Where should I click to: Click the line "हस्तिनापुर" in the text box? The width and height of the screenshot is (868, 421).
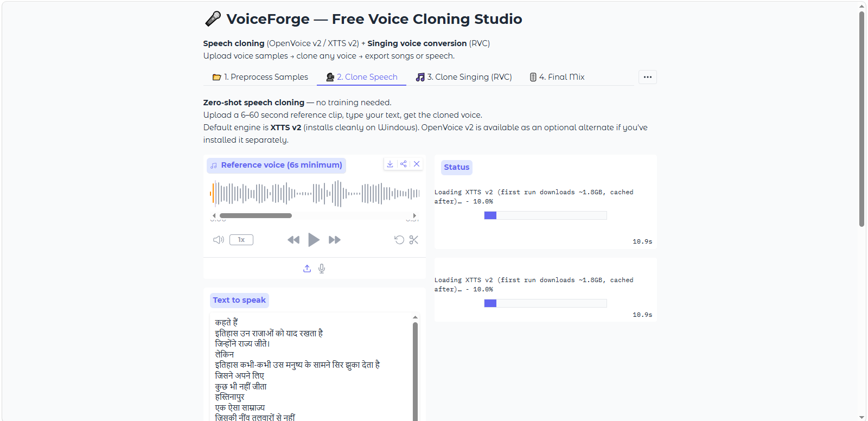point(229,397)
